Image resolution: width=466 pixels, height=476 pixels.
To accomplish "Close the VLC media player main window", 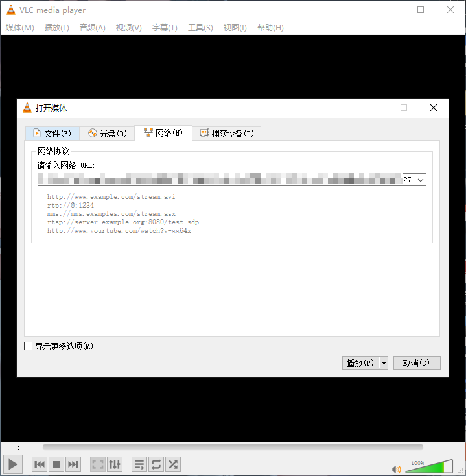I will [x=450, y=10].
